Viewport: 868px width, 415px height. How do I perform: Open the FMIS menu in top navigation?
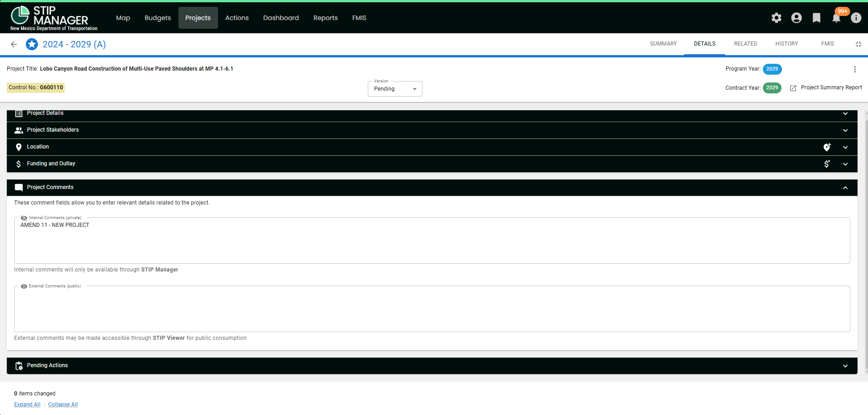(359, 18)
